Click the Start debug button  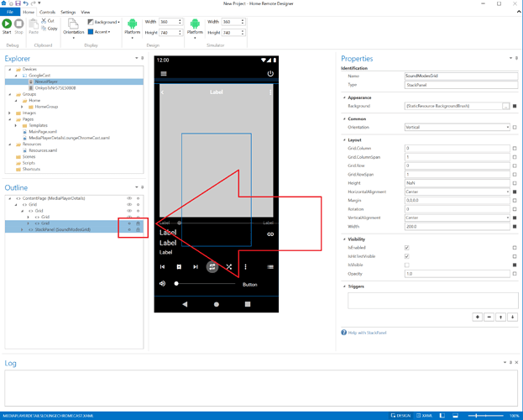tap(8, 27)
